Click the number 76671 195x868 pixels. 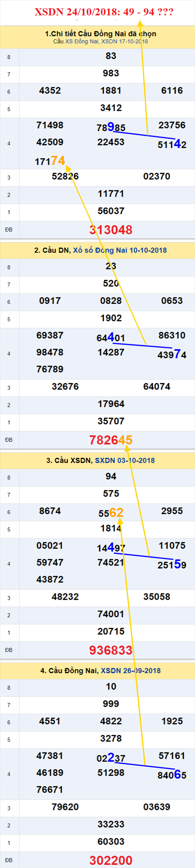(x=50, y=790)
